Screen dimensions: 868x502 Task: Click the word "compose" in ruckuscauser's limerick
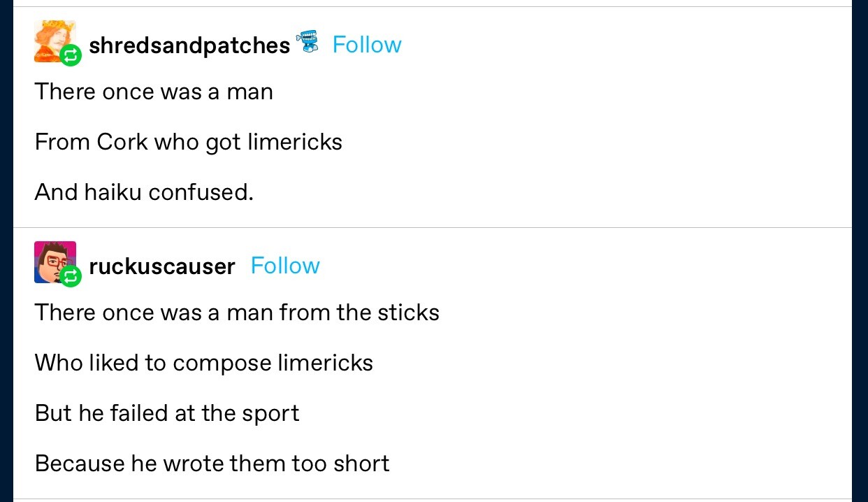pos(222,364)
